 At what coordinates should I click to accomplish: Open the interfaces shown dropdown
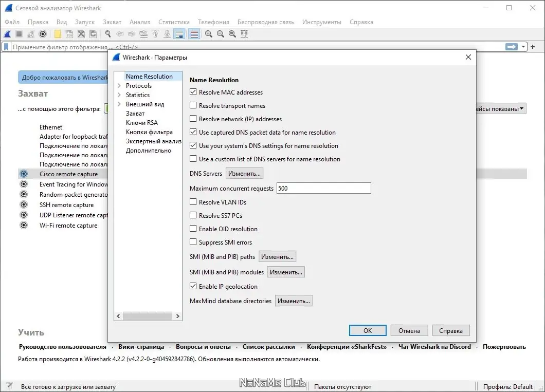(x=500, y=109)
